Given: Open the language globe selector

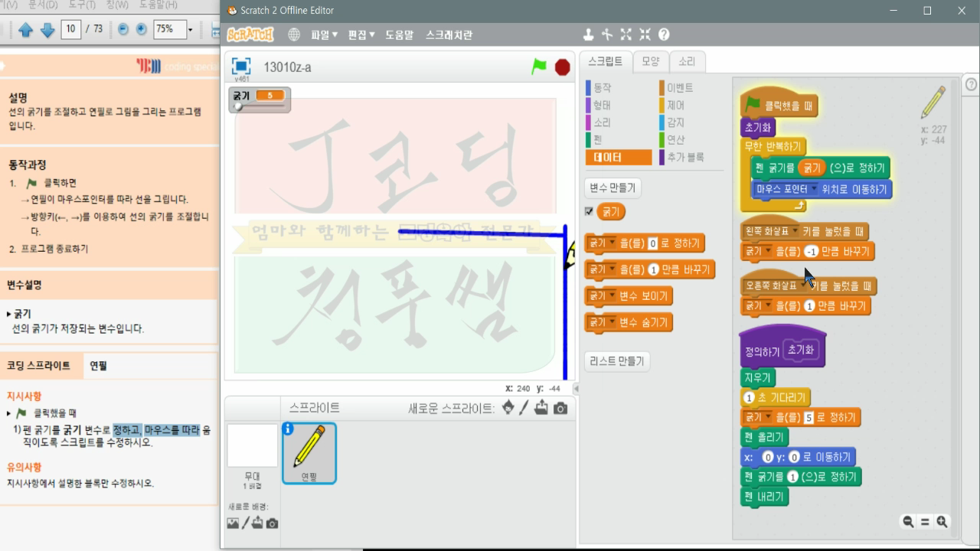Looking at the screenshot, I should 296,34.
